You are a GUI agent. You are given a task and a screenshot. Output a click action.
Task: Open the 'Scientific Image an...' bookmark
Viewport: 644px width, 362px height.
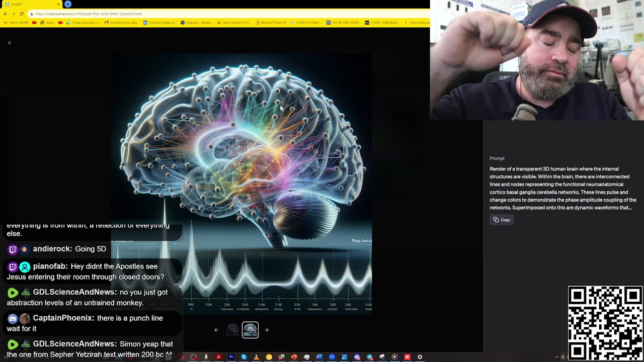click(159, 22)
